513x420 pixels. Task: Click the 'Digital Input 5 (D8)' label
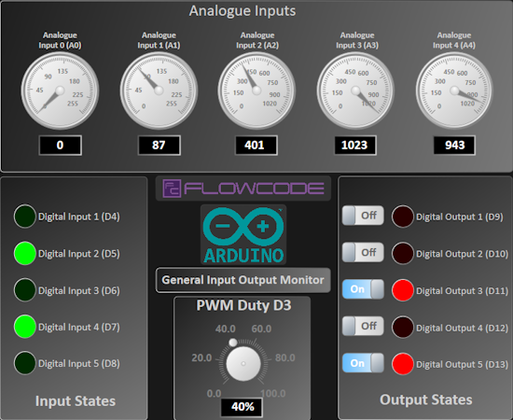(79, 363)
